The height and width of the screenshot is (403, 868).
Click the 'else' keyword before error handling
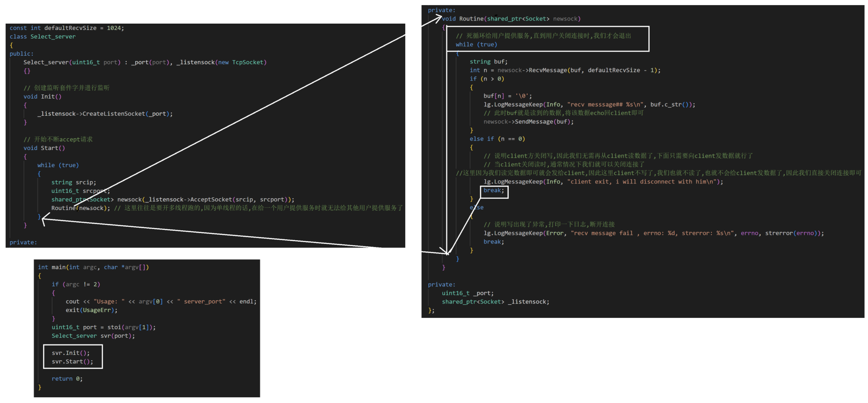[477, 208]
